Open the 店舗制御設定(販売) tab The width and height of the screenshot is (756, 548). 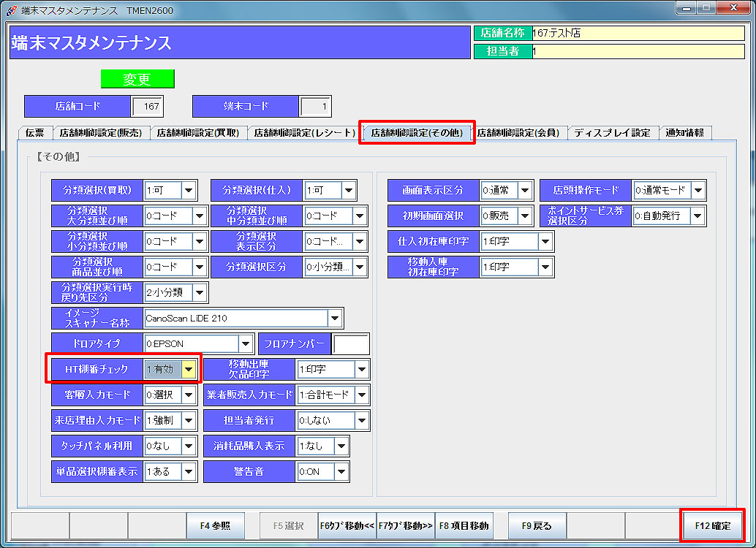(x=101, y=133)
